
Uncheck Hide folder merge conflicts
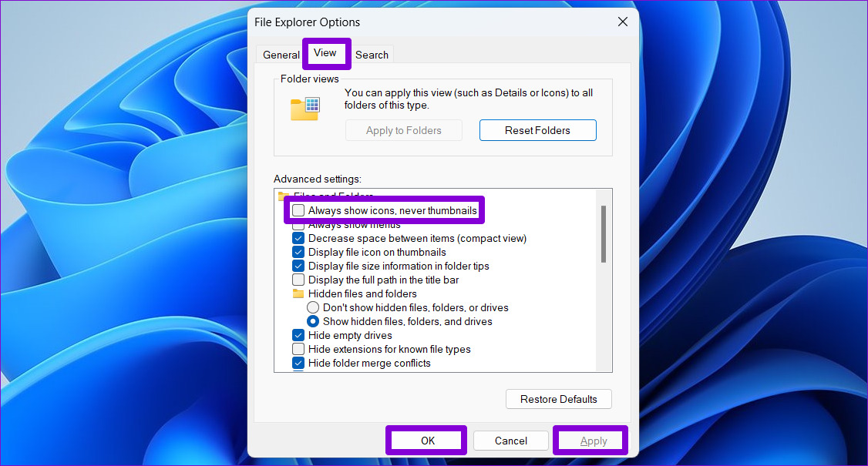[x=298, y=363]
